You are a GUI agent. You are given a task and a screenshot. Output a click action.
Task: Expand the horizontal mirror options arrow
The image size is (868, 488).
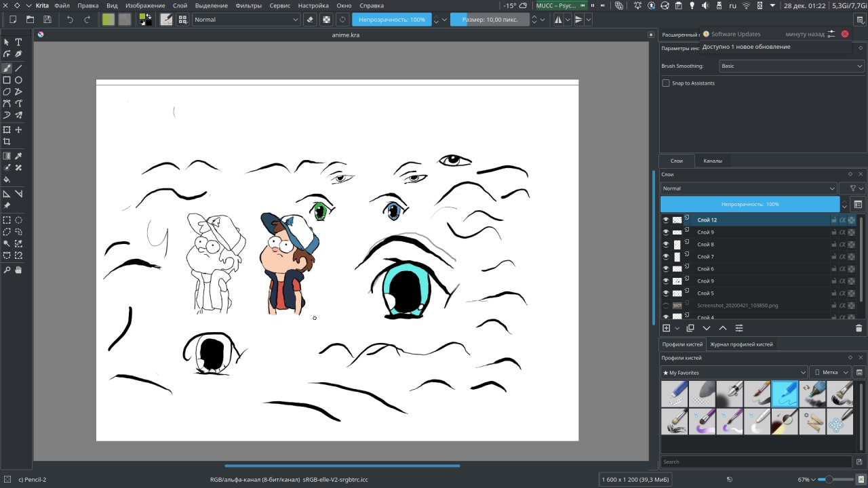coord(568,20)
